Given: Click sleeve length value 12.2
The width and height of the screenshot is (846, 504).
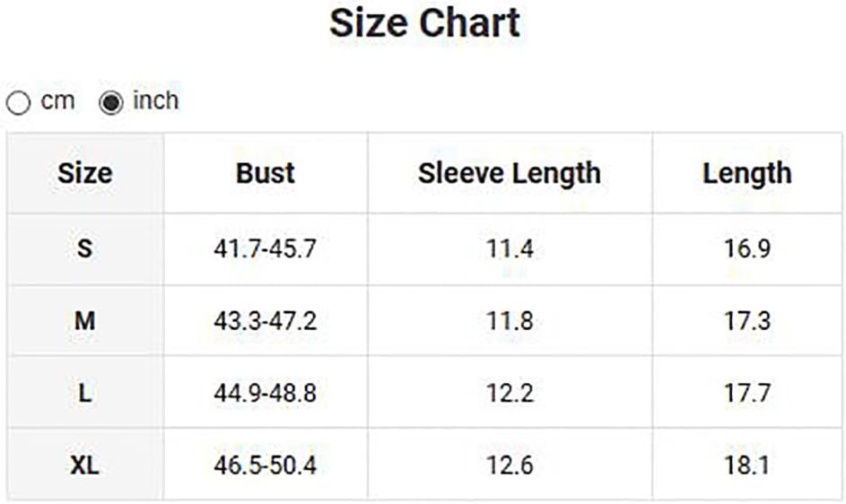Looking at the screenshot, I should click(x=510, y=393).
